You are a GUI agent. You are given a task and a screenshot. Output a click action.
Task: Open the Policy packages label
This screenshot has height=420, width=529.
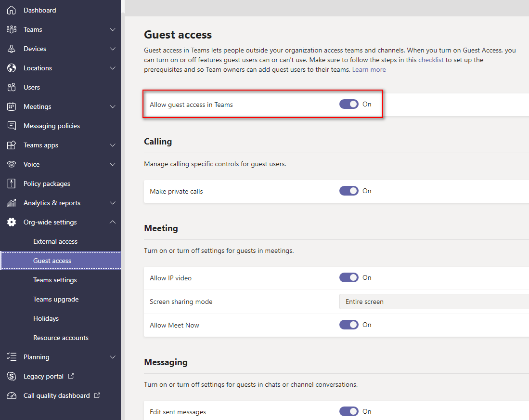(x=47, y=184)
